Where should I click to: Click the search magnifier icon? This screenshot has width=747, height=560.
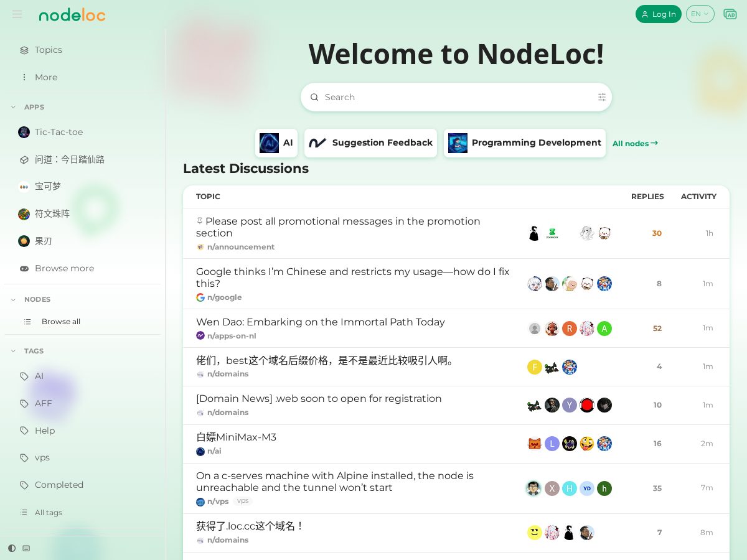(314, 97)
